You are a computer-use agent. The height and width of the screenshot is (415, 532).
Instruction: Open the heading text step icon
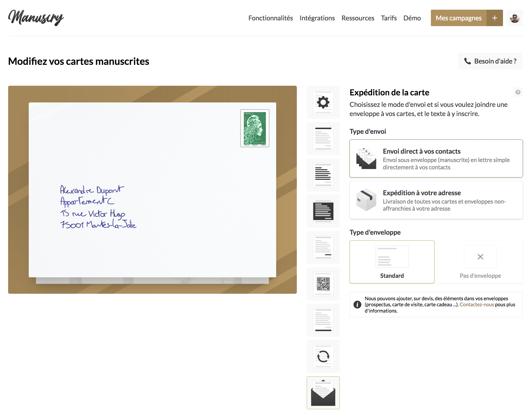click(x=323, y=139)
